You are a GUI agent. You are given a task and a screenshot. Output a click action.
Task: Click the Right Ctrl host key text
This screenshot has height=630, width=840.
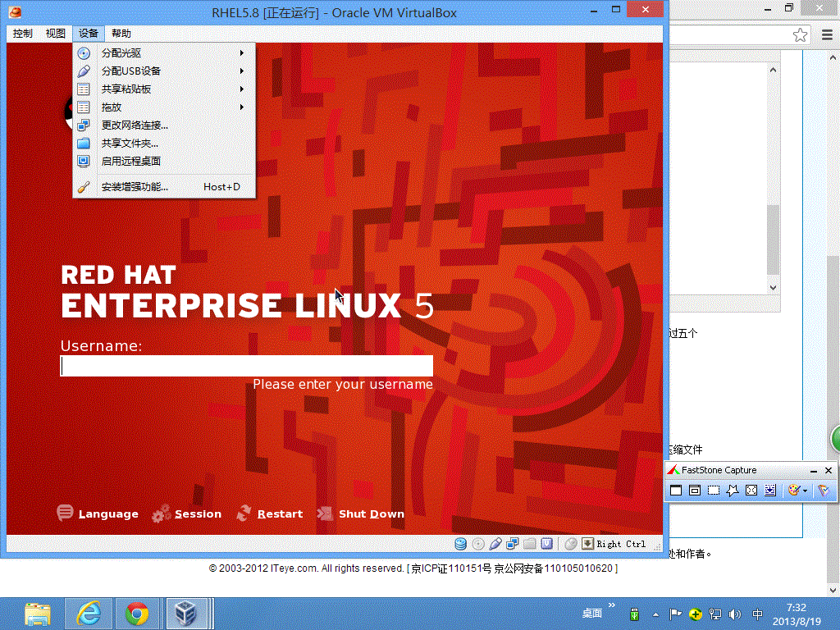click(x=621, y=544)
